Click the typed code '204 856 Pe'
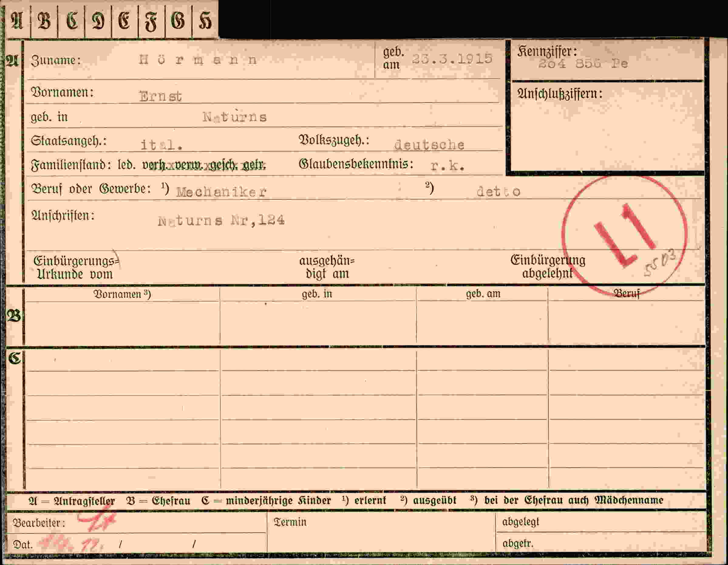 tap(583, 63)
